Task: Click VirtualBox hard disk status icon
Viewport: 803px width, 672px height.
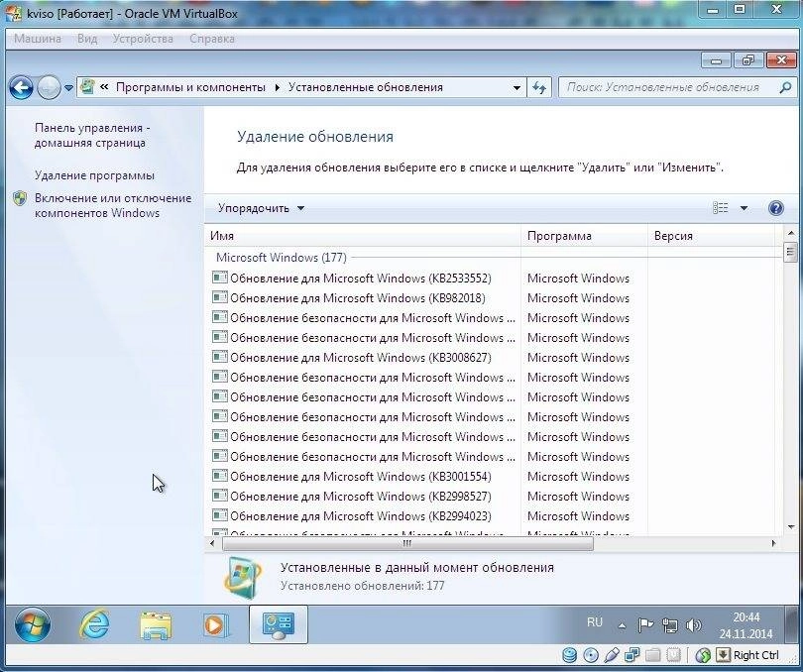Action: 569,655
